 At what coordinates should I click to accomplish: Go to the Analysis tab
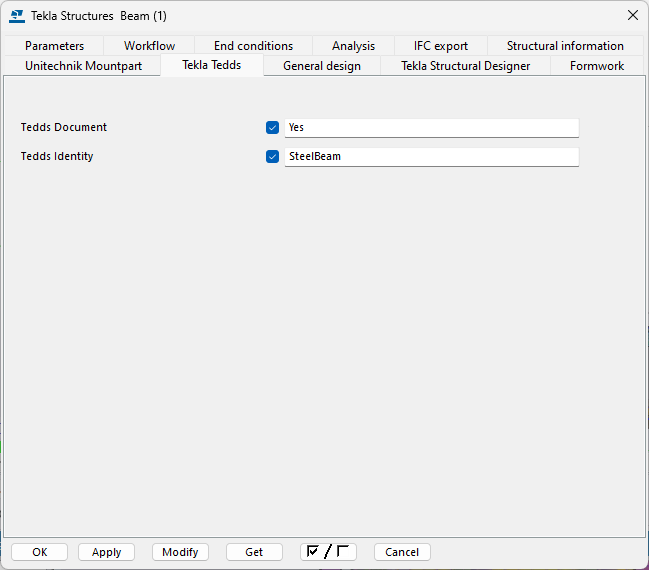coord(354,46)
